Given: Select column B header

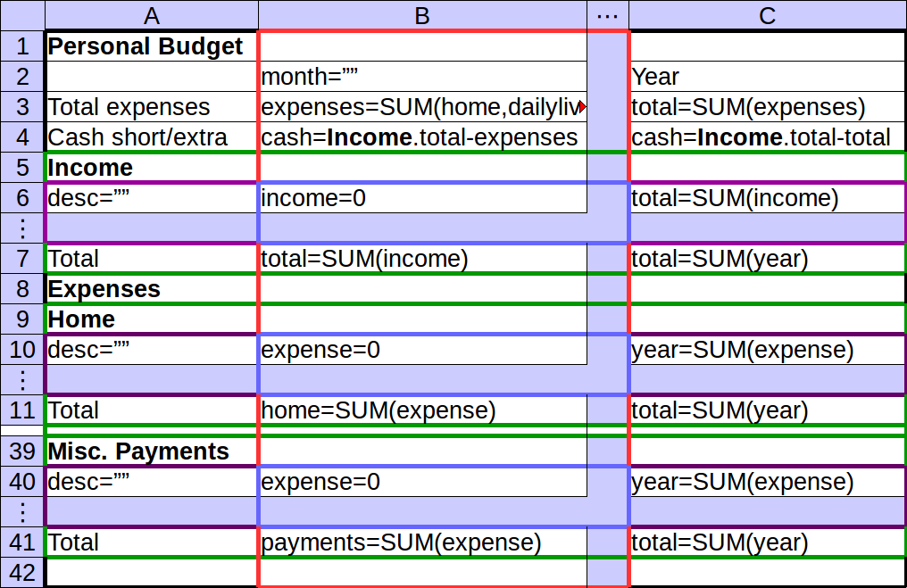Looking at the screenshot, I should (x=422, y=15).
